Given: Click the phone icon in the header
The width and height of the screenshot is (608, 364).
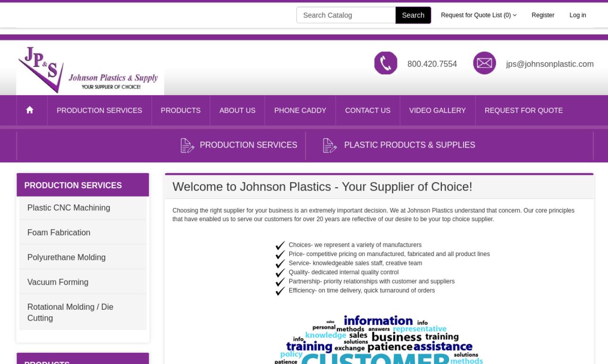Looking at the screenshot, I should point(386,63).
